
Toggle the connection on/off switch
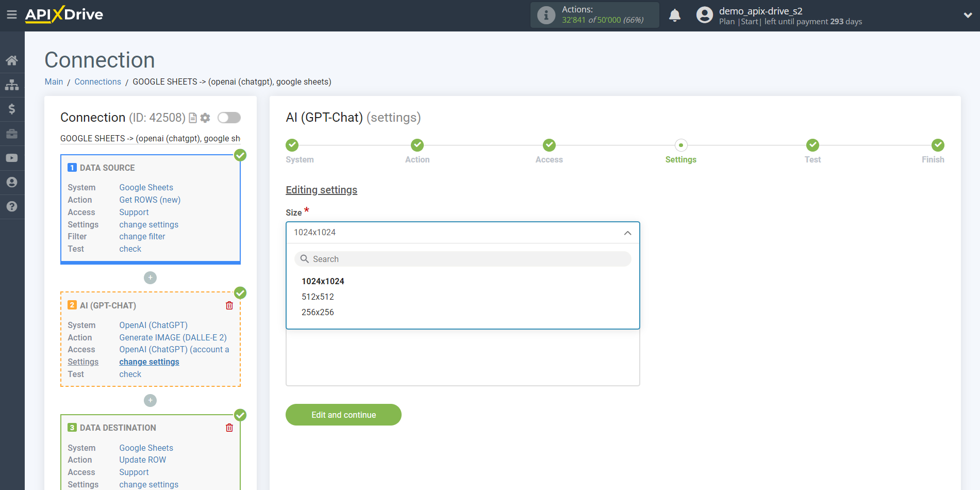(x=229, y=118)
